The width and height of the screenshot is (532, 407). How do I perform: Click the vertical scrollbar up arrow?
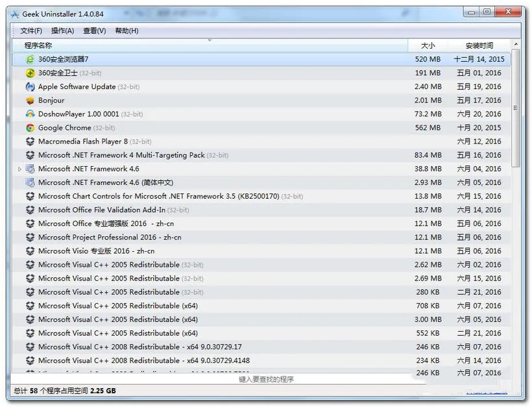pyautogui.click(x=516, y=44)
